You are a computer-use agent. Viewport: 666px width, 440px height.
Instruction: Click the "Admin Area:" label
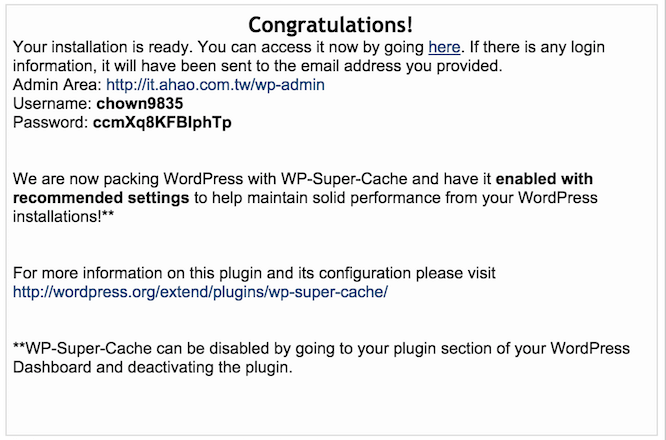pyautogui.click(x=57, y=85)
